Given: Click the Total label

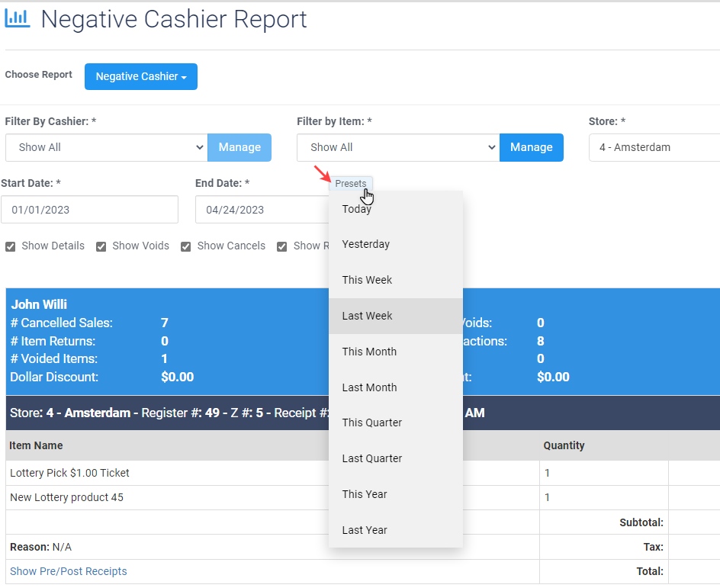Looking at the screenshot, I should point(650,571).
